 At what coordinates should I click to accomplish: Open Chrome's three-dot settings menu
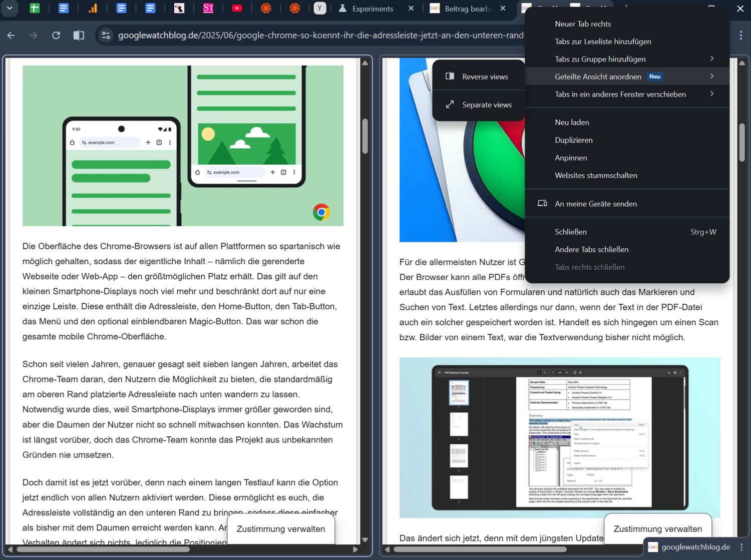point(741,35)
